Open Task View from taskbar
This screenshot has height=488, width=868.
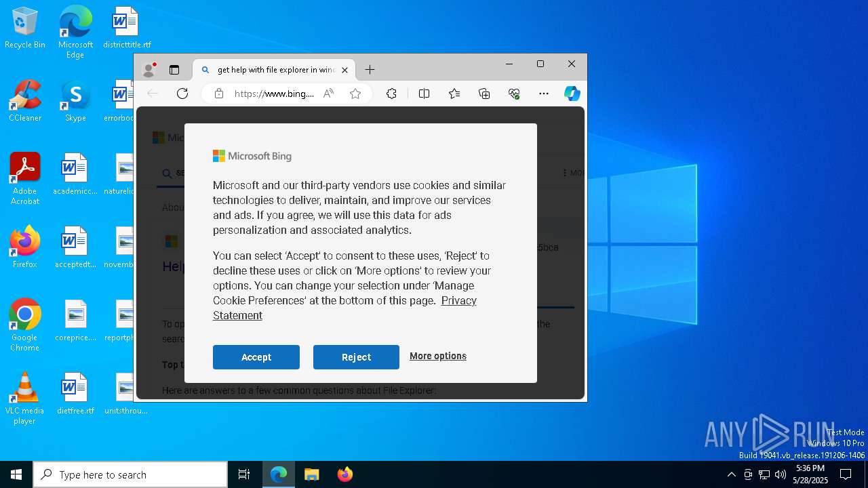[244, 474]
